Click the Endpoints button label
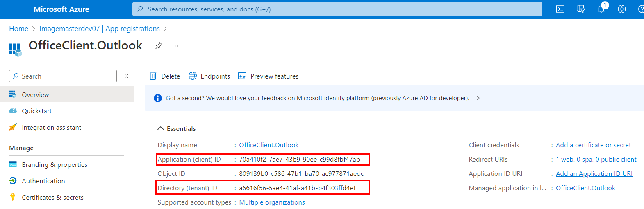 215,76
